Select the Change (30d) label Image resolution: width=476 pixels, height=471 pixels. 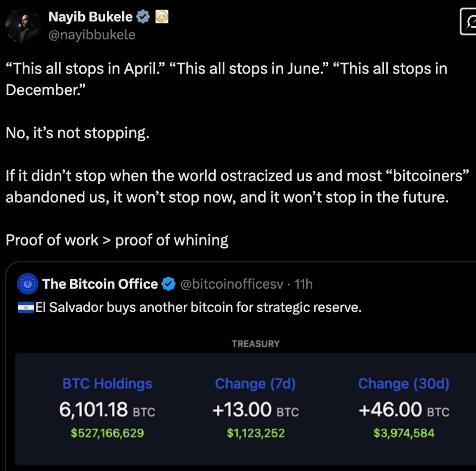point(404,384)
